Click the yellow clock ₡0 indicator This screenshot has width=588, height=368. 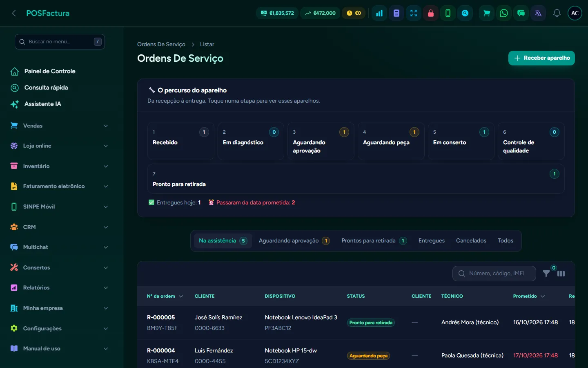tap(354, 13)
